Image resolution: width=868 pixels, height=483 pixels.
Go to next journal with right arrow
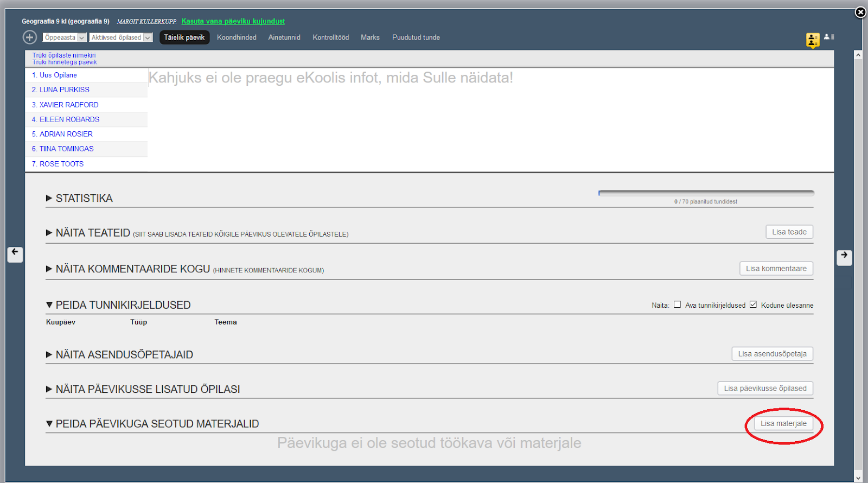click(x=844, y=256)
